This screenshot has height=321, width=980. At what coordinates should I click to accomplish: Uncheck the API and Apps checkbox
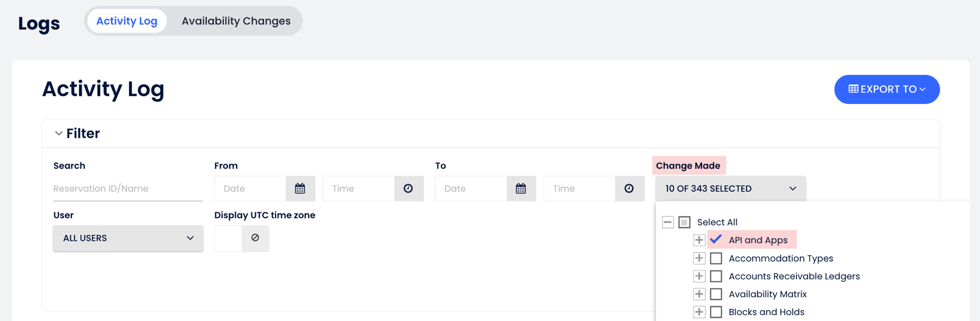716,239
